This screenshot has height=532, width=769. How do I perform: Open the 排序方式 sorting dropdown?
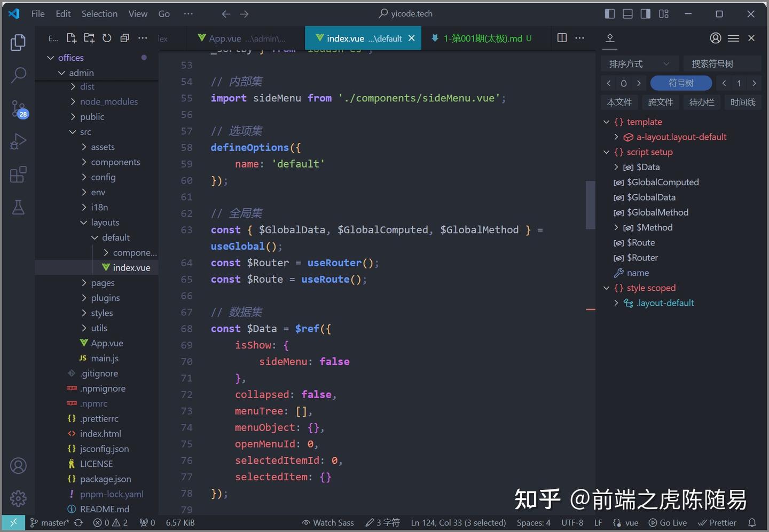[639, 63]
